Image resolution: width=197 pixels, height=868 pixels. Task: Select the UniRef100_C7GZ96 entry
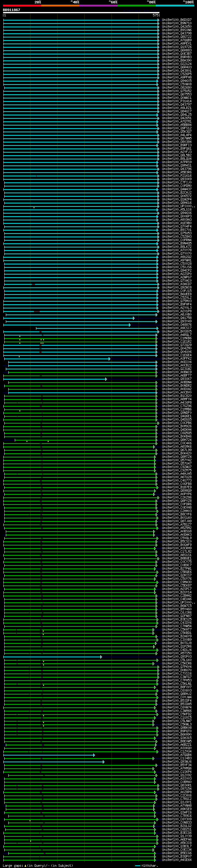(x=176, y=406)
